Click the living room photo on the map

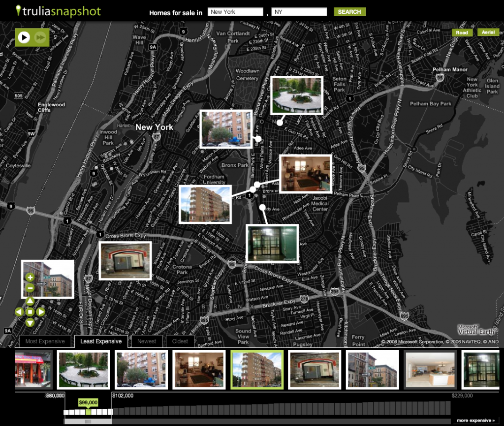tap(306, 174)
